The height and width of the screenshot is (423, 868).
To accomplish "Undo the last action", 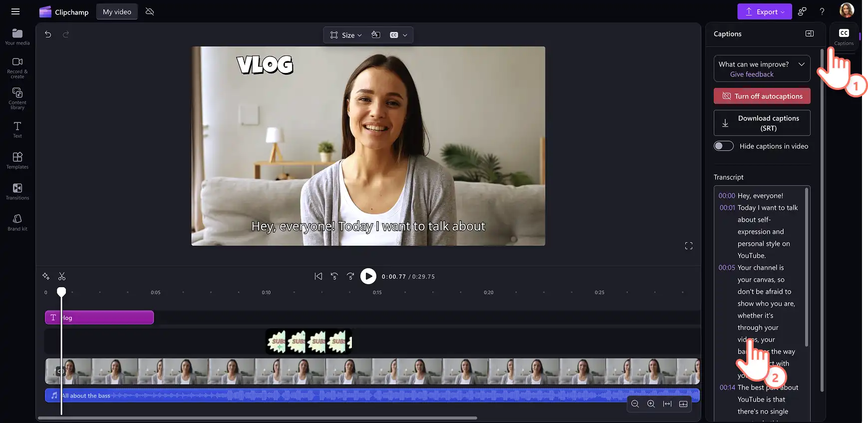I will (48, 34).
